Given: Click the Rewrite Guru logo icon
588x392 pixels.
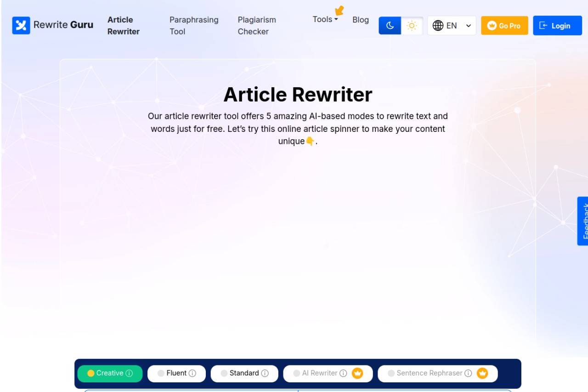Looking at the screenshot, I should click(21, 26).
